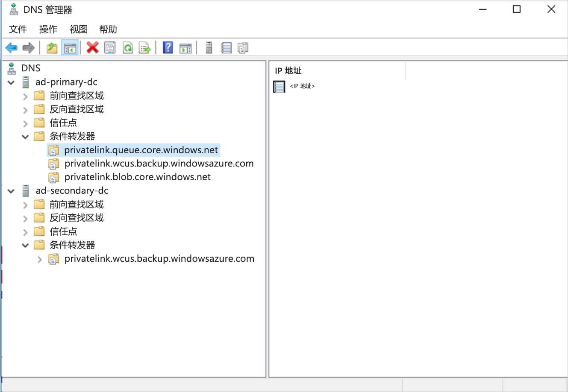Expand privatelink.wcus.backup.windowsazure.com under ad-secondary-dc
The image size is (568, 392).
pyautogui.click(x=39, y=259)
